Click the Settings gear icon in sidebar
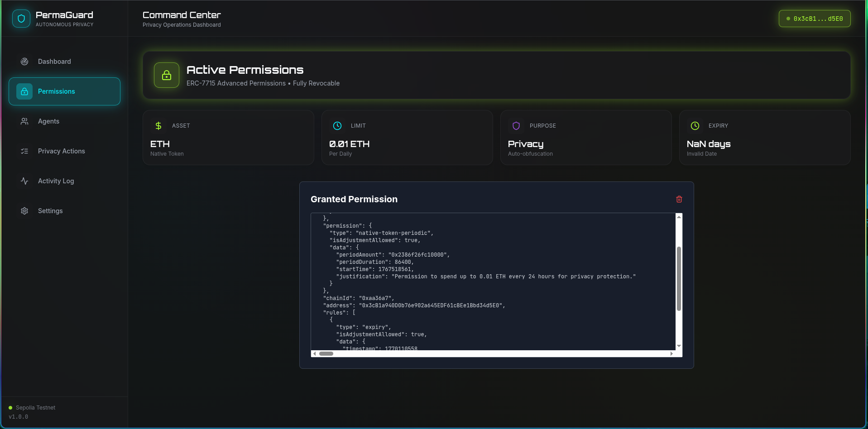 pyautogui.click(x=24, y=211)
